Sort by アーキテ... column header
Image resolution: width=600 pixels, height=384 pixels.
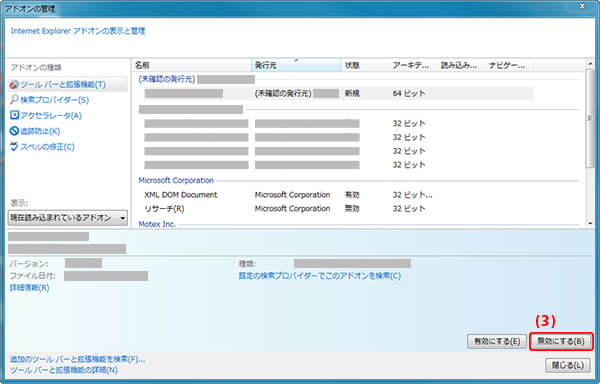(x=413, y=65)
